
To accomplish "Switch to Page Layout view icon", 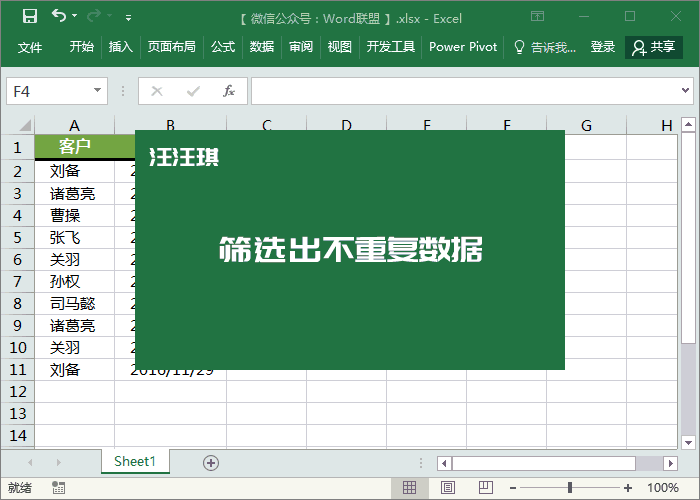I will [448, 488].
